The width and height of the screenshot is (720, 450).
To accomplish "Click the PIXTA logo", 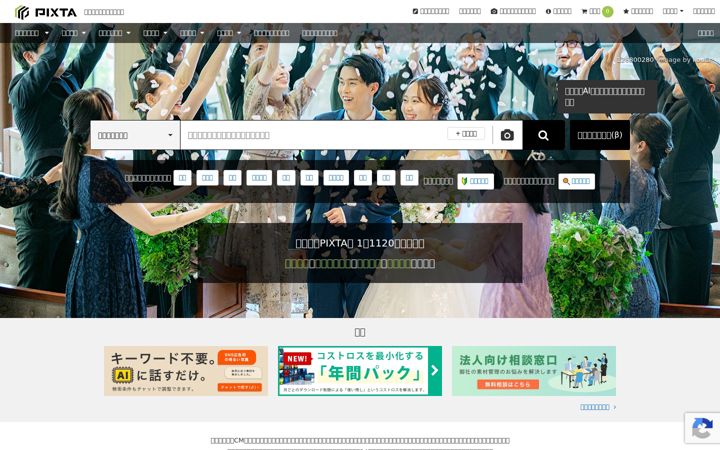I will click(45, 12).
